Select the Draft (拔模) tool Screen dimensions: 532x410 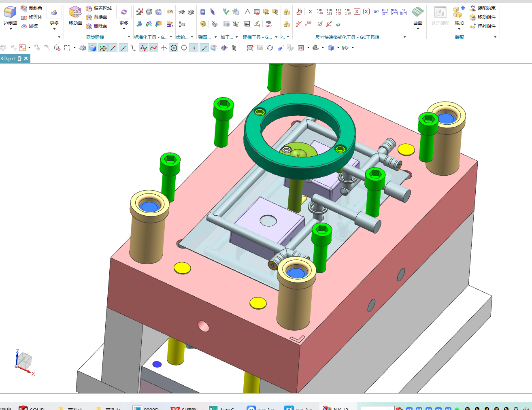[x=29, y=26]
